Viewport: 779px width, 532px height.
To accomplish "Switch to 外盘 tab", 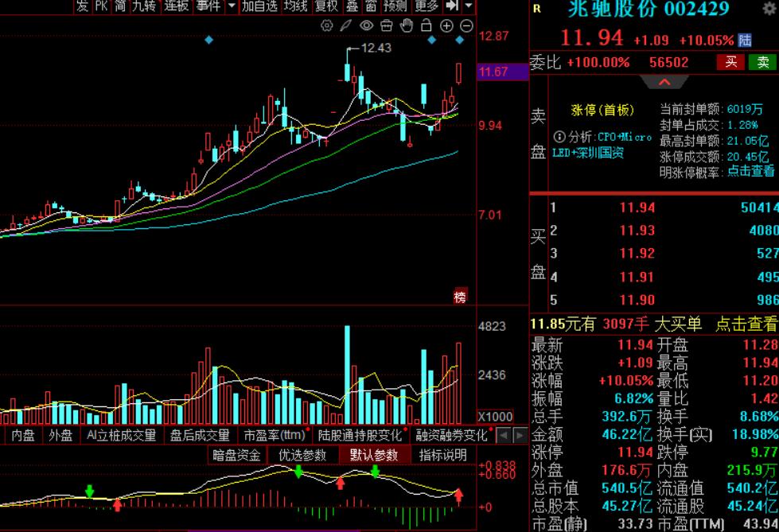I will 60,436.
